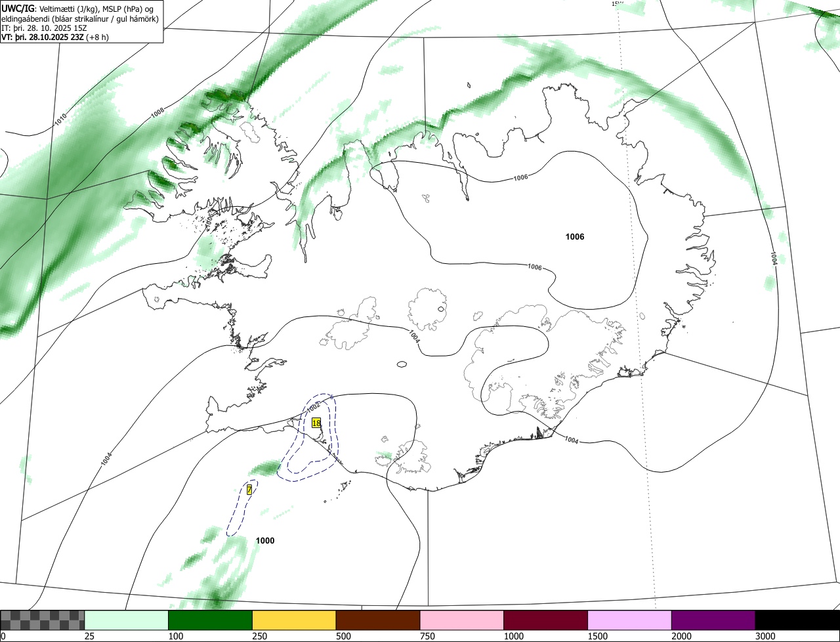This screenshot has height=642, width=840.
Task: Select the brown 500–750 legend swatch
Action: click(378, 620)
